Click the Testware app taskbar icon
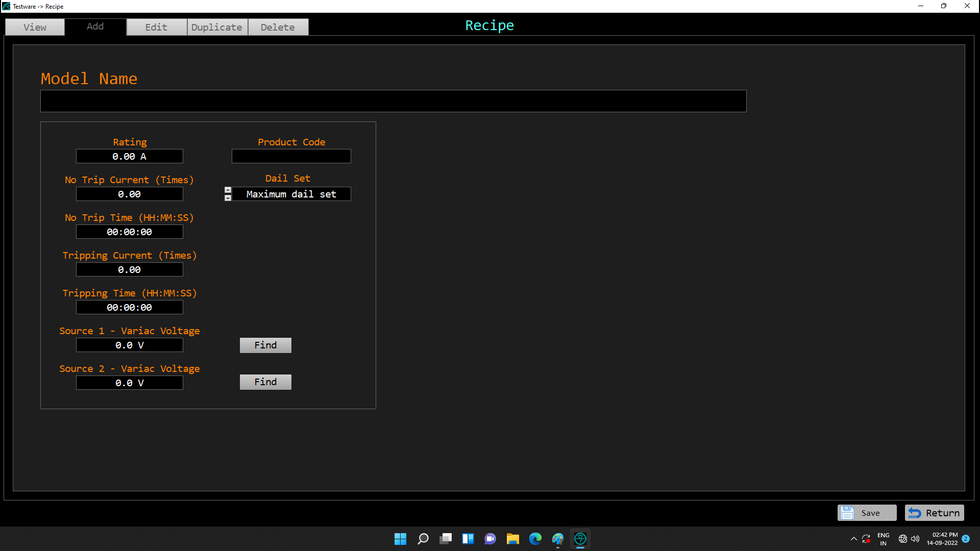Screen dimensions: 980x551 (580, 539)
